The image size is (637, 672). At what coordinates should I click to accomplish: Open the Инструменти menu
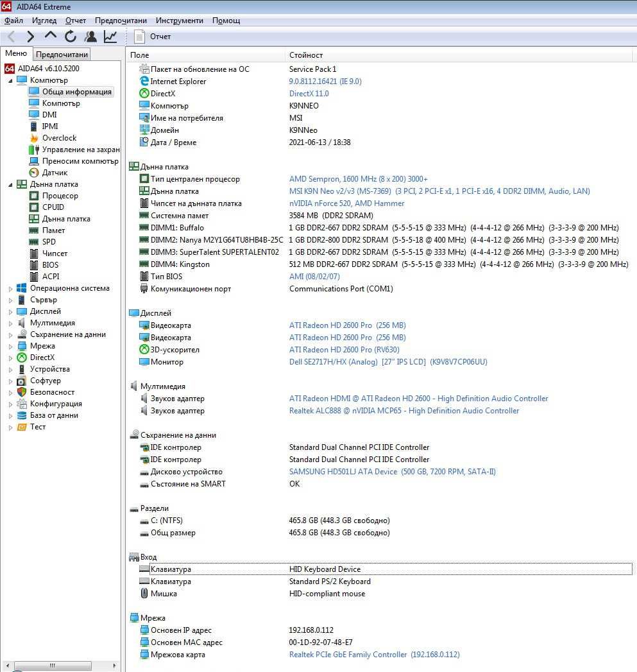pos(180,21)
